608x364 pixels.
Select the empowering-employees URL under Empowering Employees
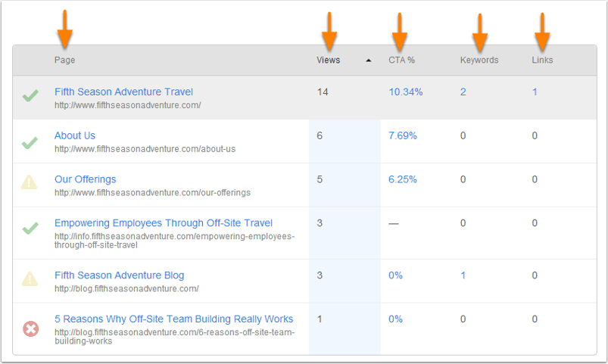pyautogui.click(x=174, y=241)
